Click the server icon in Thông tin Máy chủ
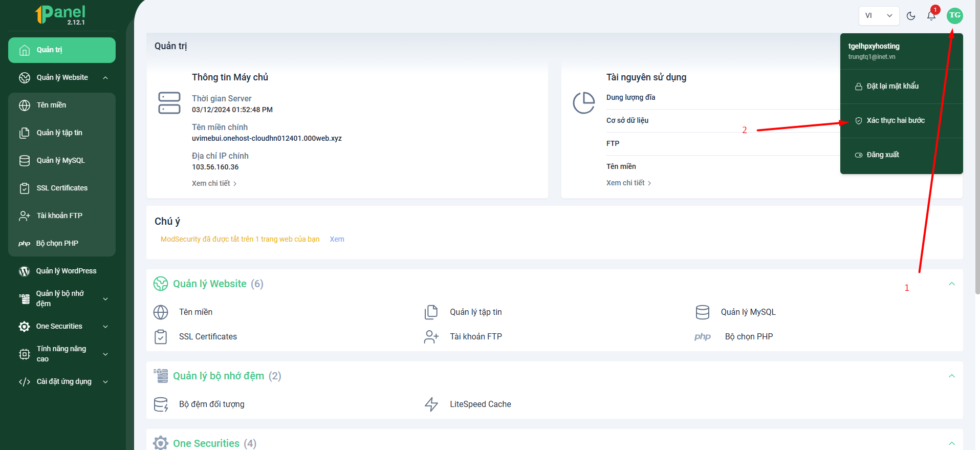980x450 pixels. tap(169, 103)
